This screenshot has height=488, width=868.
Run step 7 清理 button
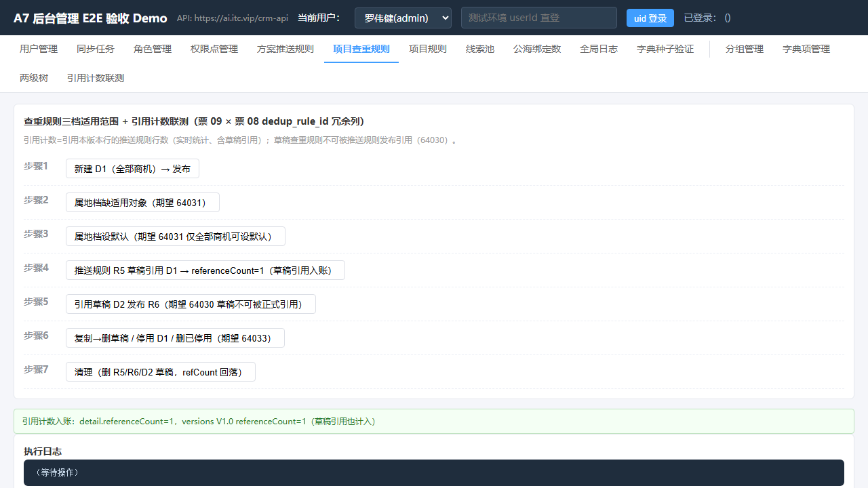point(161,372)
